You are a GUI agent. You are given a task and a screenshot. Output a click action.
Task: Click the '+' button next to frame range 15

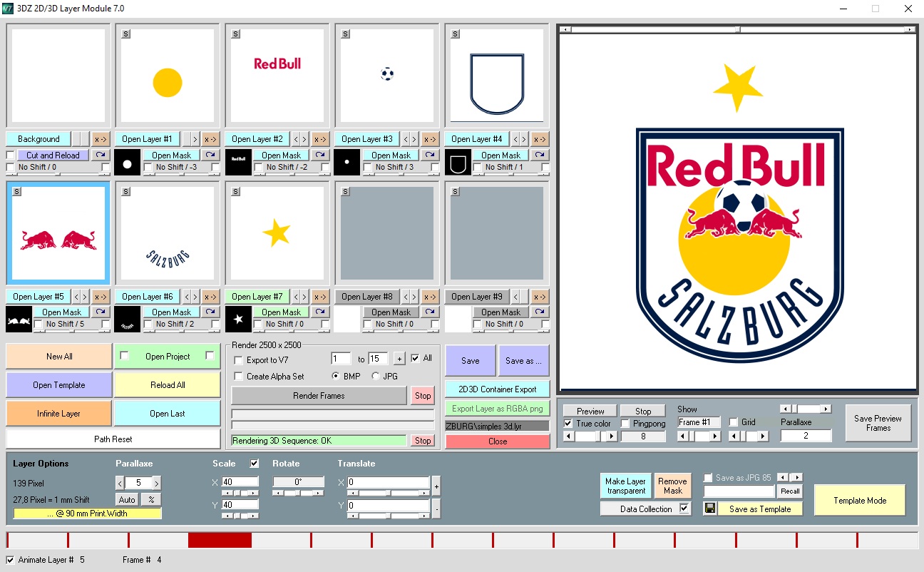[x=399, y=359]
